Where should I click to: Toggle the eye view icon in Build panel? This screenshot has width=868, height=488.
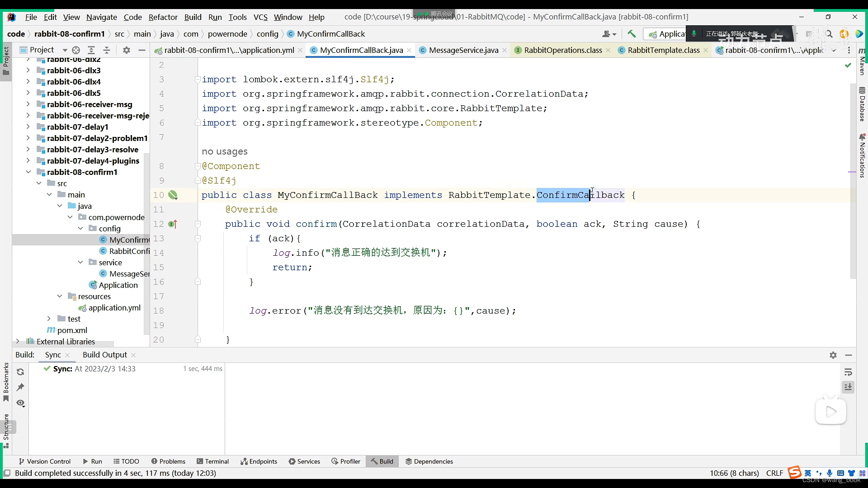20,403
